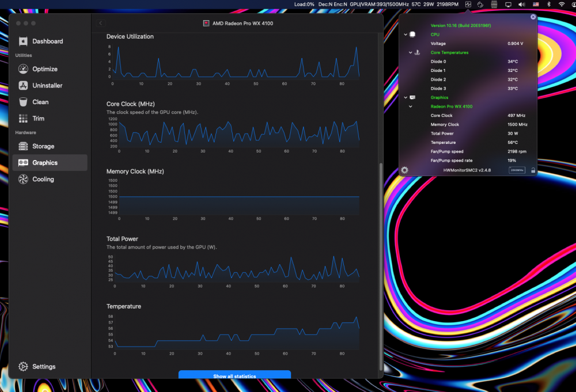Open the Storage hardware section
Screen dimensions: 576x392
pyautogui.click(x=50, y=146)
